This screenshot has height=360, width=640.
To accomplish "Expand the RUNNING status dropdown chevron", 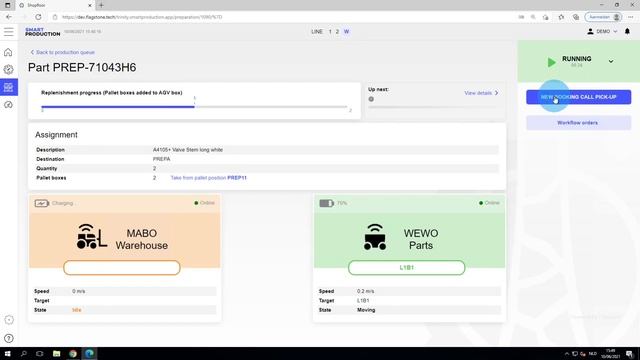I will (x=611, y=61).
